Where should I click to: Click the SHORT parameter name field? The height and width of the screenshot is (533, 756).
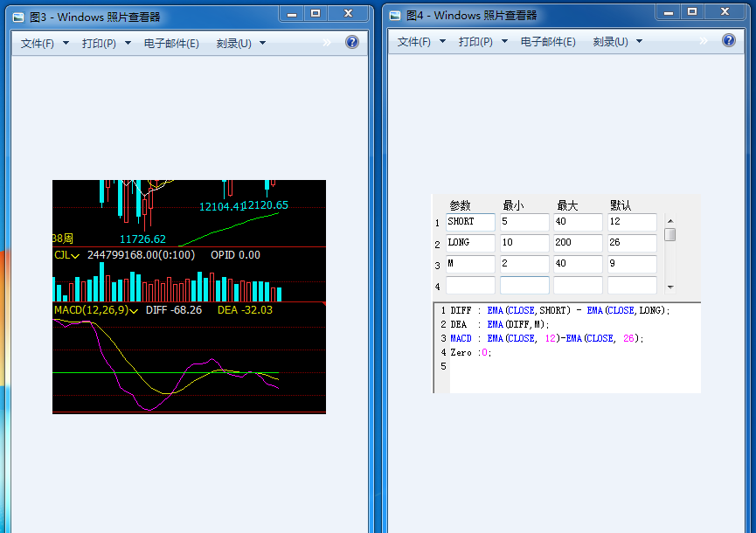click(470, 222)
